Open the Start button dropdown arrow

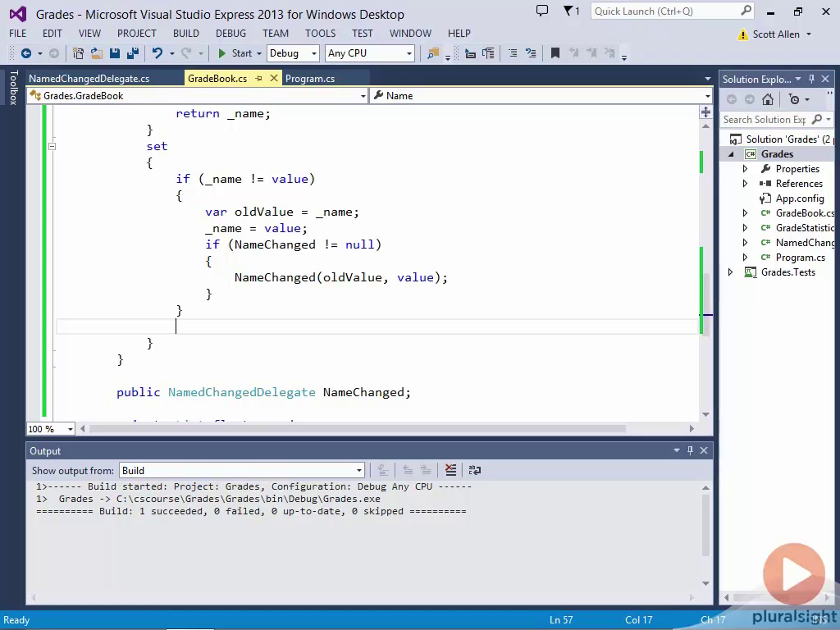[x=259, y=53]
